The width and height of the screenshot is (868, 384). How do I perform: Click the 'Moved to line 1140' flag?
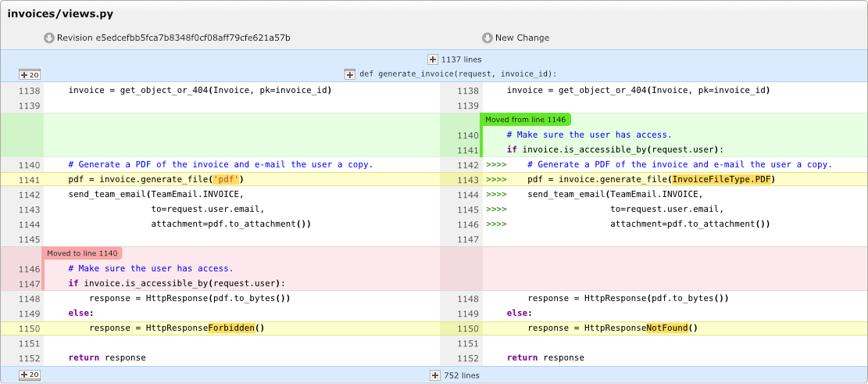pos(82,253)
